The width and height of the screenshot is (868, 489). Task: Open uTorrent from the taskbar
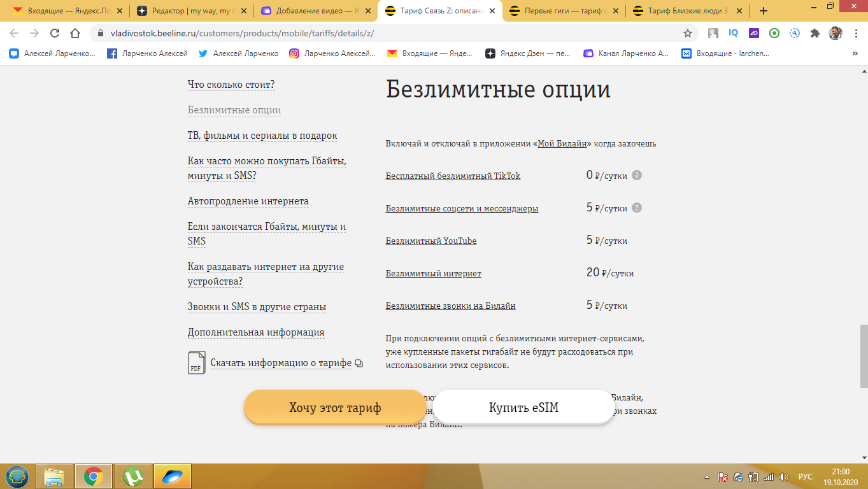point(133,476)
